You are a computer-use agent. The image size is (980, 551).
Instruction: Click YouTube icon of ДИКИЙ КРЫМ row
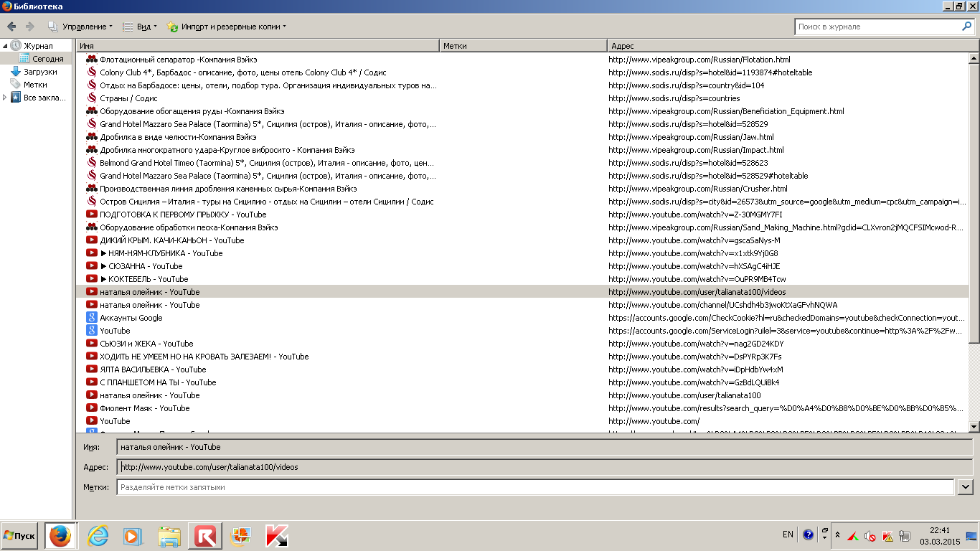pos(92,240)
